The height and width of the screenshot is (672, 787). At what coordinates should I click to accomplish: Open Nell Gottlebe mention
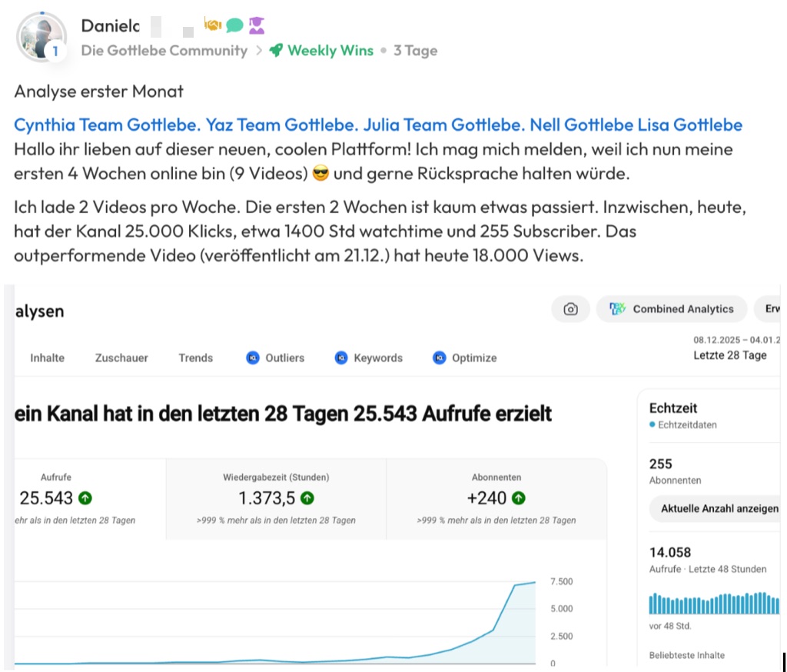581,125
